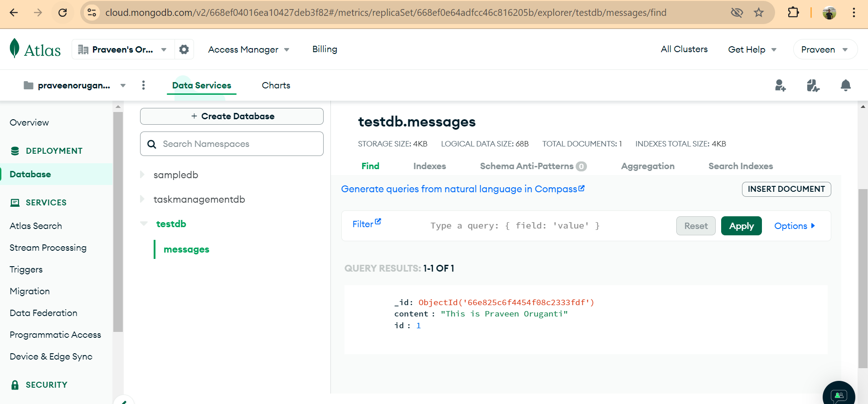
Task: Open Chrome profile avatar
Action: (x=829, y=13)
